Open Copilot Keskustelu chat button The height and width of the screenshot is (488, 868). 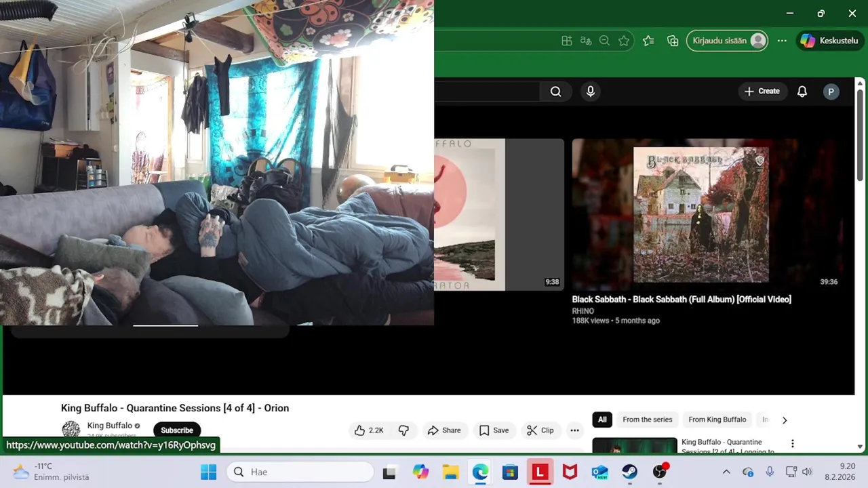(831, 41)
